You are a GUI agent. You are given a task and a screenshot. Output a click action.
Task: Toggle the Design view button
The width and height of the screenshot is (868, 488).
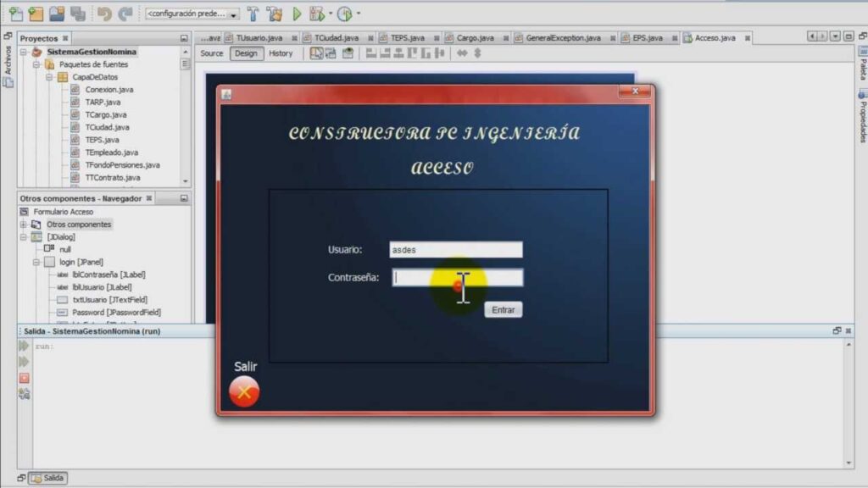point(246,53)
